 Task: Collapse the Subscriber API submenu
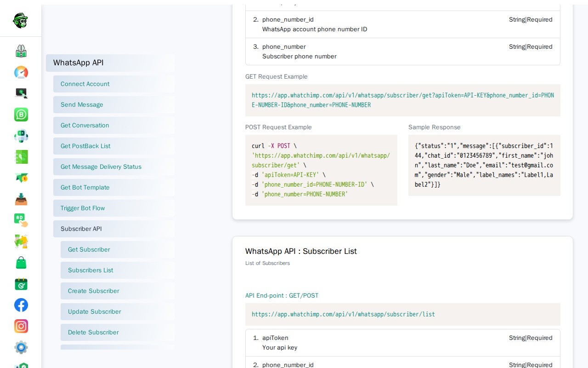[x=114, y=229]
